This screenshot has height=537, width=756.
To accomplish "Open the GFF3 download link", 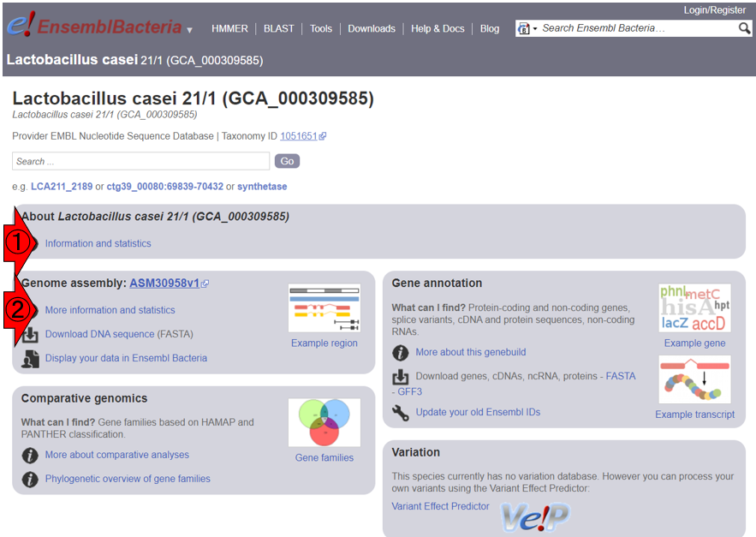I will coord(410,391).
